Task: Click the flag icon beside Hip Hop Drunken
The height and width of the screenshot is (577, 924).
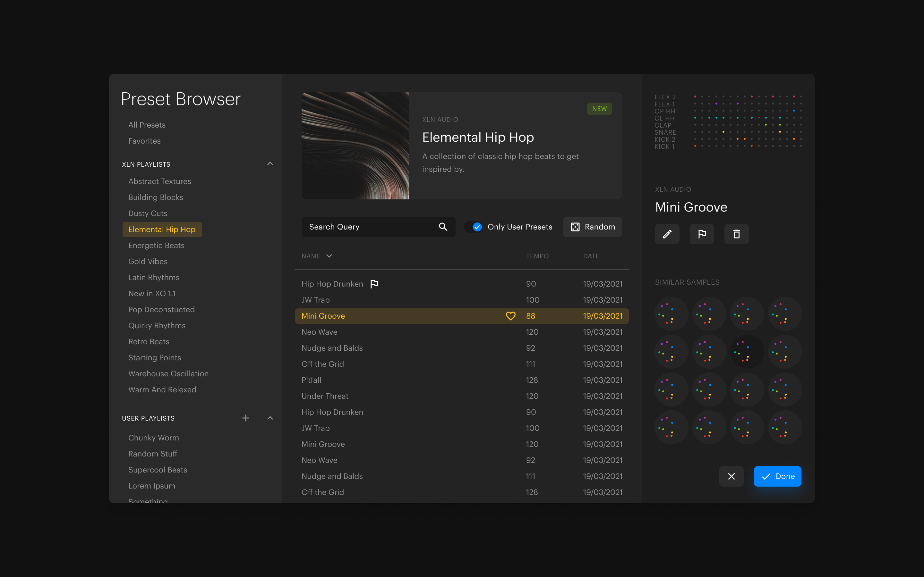Action: pyautogui.click(x=374, y=284)
